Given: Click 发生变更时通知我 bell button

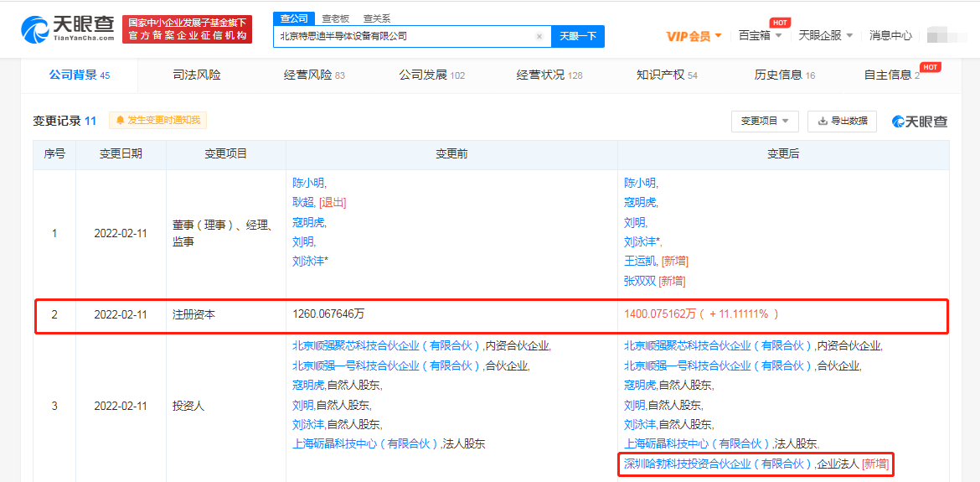Looking at the screenshot, I should (x=158, y=120).
